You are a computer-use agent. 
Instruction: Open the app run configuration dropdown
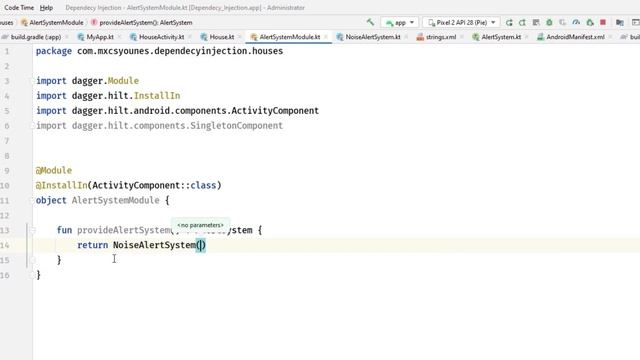[x=400, y=22]
